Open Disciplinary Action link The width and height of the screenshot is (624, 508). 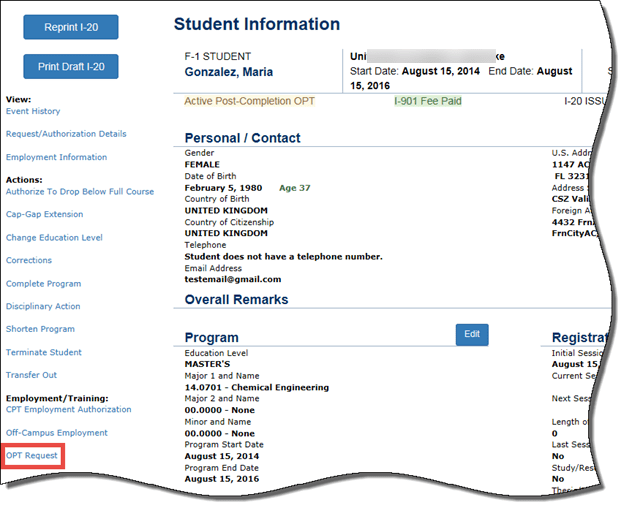pyautogui.click(x=43, y=306)
